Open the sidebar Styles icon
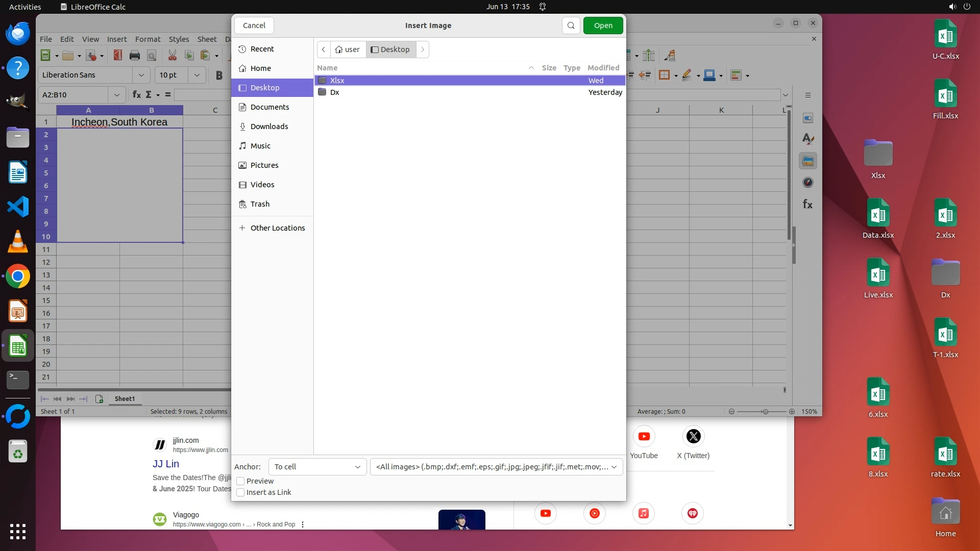980x551 pixels. (x=807, y=139)
